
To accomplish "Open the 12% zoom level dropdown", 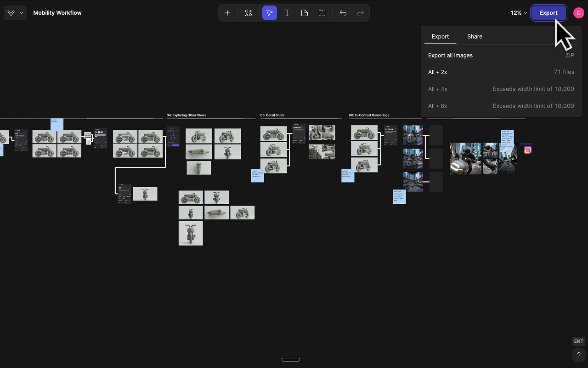I will pos(519,13).
